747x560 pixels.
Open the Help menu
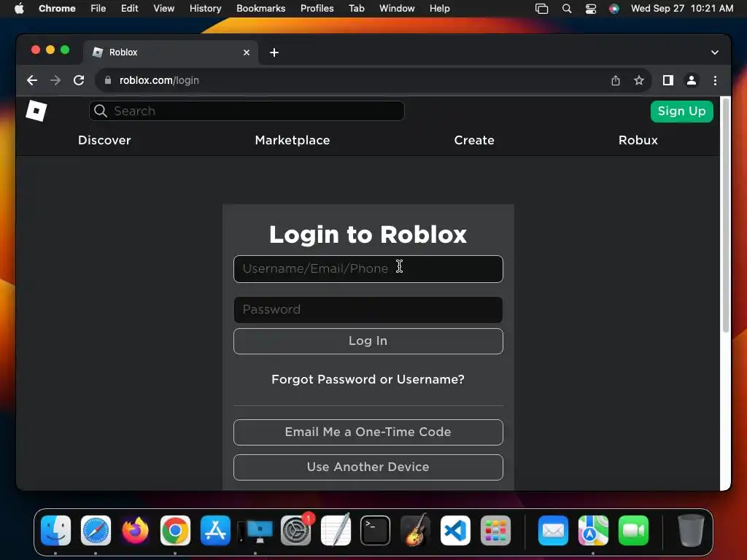tap(439, 9)
